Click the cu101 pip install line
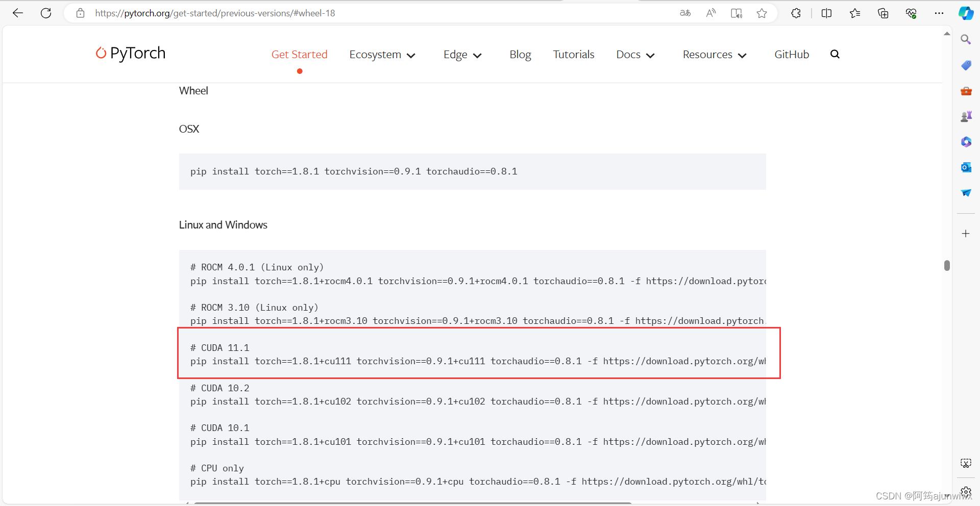This screenshot has height=506, width=980. tap(478, 442)
